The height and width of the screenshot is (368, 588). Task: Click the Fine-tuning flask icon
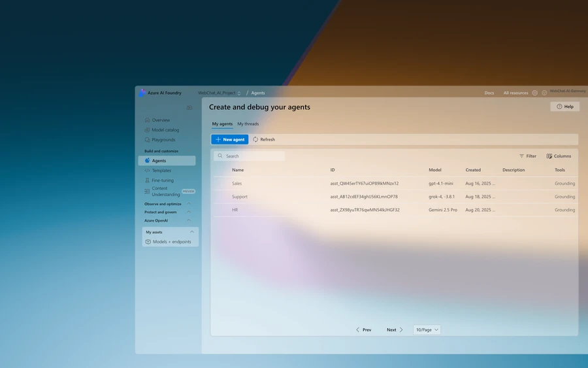[x=147, y=180]
